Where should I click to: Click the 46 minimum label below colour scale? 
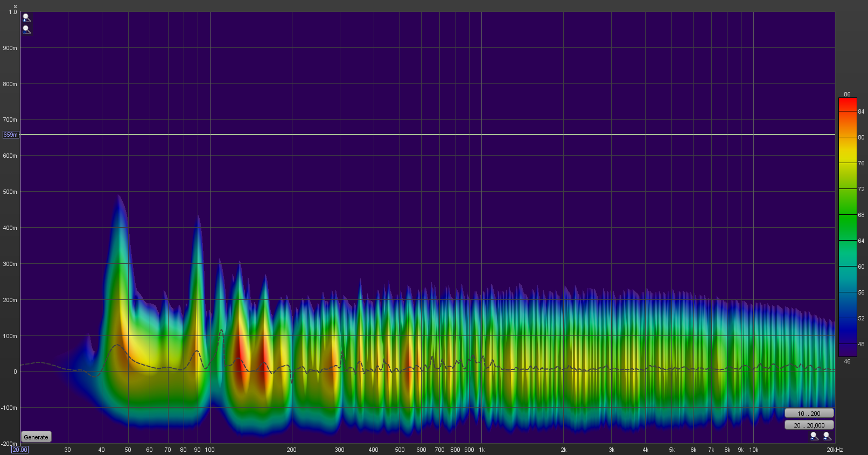[x=847, y=361]
